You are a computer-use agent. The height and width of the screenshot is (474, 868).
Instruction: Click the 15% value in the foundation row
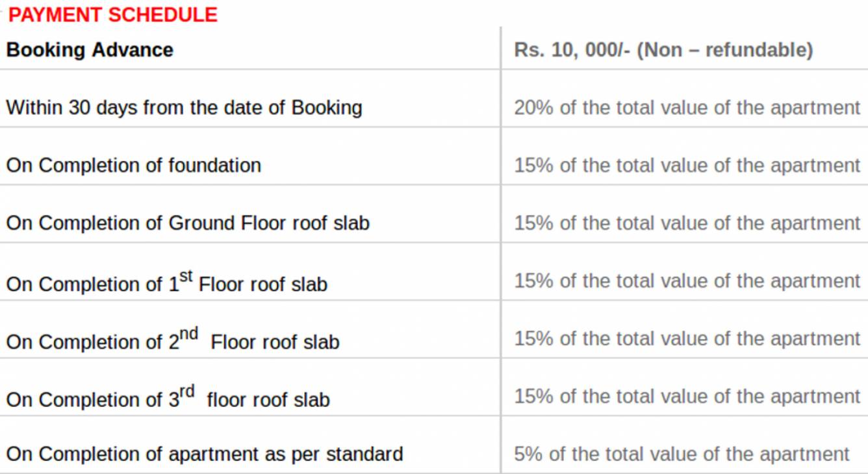pos(687,165)
